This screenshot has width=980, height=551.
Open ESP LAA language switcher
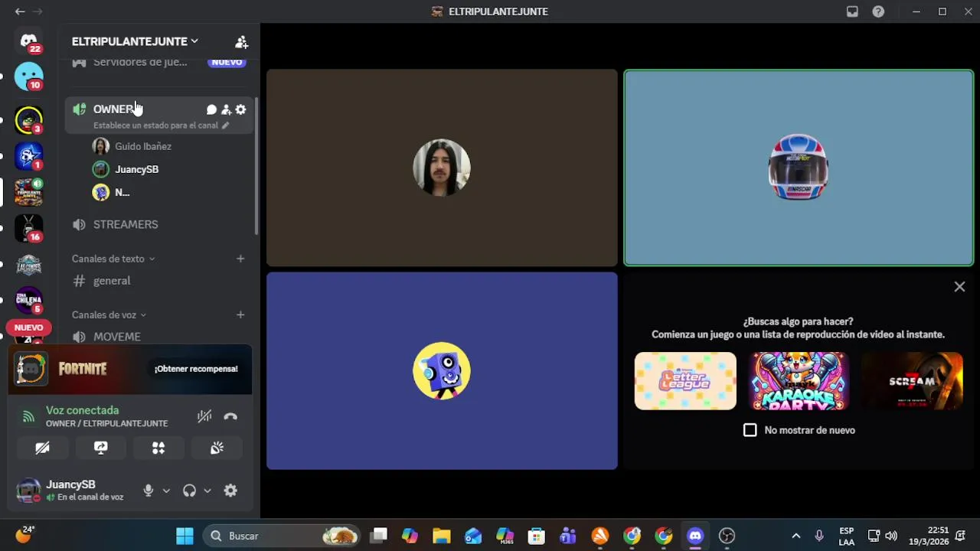(x=846, y=536)
